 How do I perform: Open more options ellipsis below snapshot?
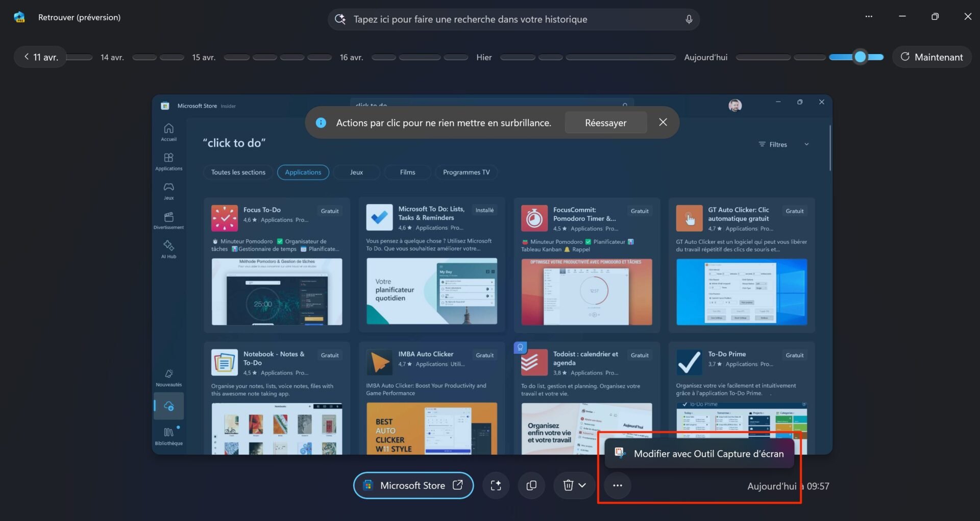pyautogui.click(x=618, y=485)
